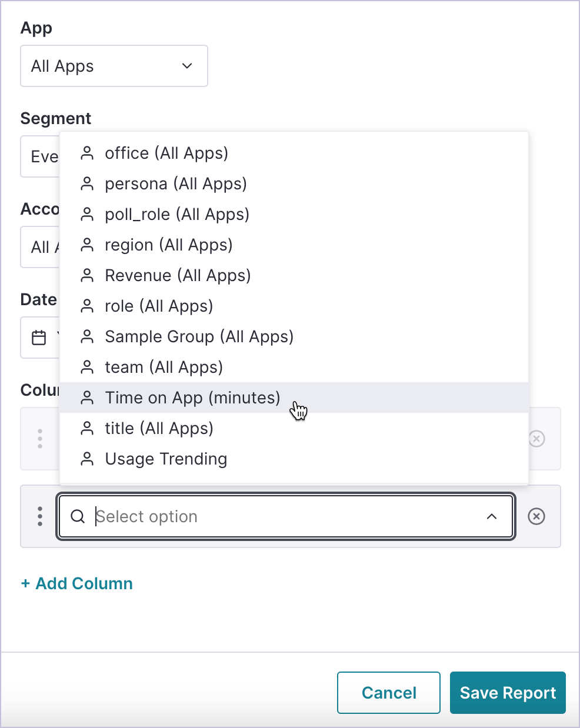
Task: Select Usage Trending from the options
Action: (x=165, y=459)
